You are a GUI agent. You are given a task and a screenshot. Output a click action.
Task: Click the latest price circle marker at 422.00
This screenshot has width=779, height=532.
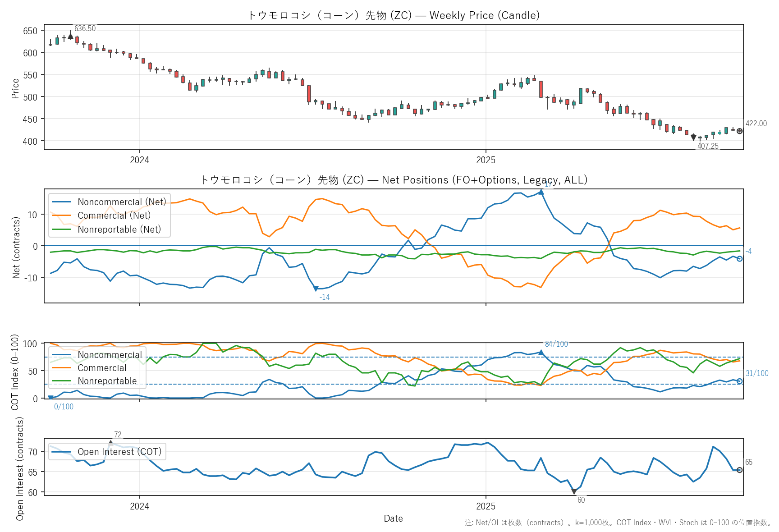pos(739,131)
